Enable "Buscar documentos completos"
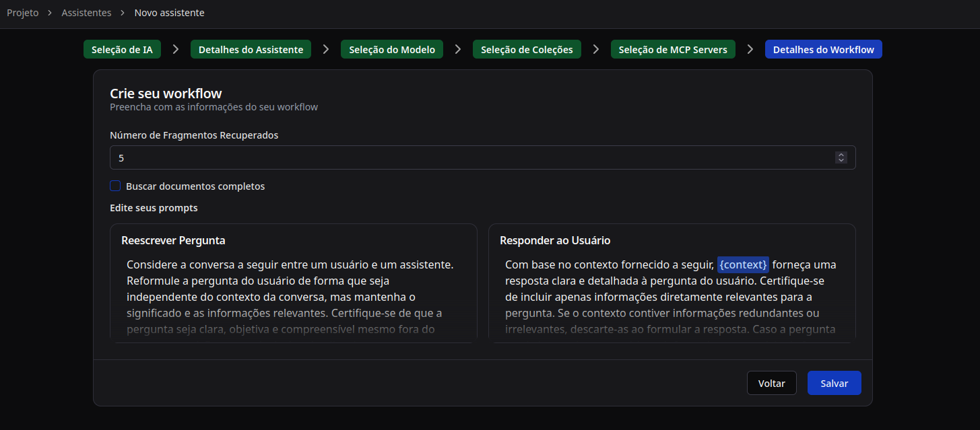 pyautogui.click(x=115, y=186)
